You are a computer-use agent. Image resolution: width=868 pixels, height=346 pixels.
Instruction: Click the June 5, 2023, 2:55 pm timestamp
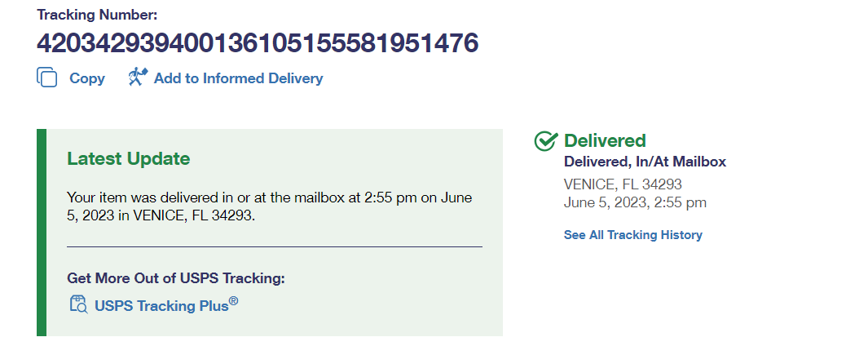pos(635,202)
